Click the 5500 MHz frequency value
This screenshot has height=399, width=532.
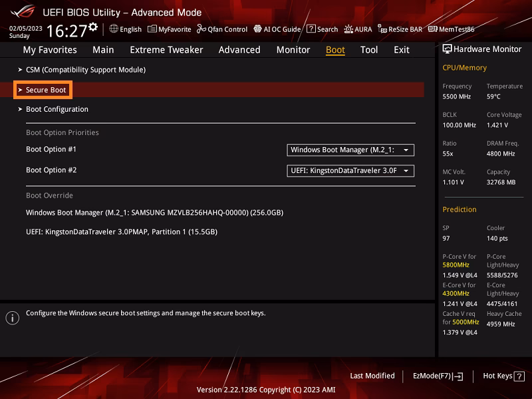click(x=457, y=96)
